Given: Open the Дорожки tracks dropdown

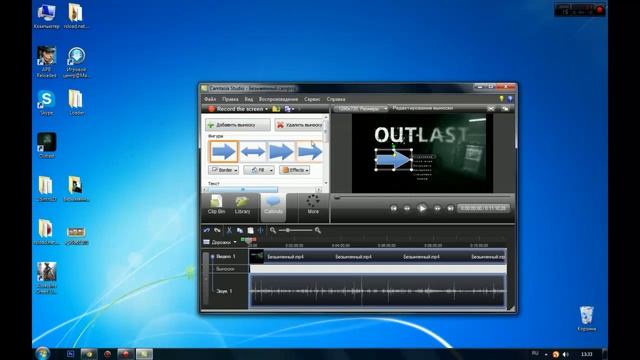Looking at the screenshot, I should (x=220, y=242).
